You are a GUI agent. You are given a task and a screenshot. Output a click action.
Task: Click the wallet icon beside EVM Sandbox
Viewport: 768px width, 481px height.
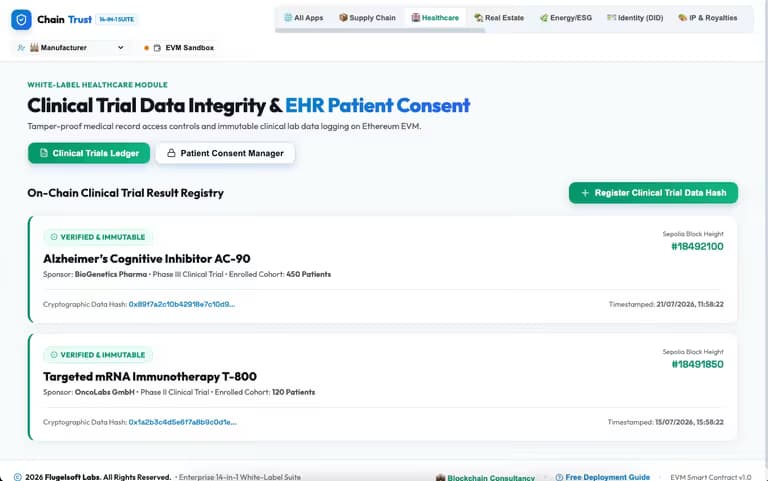(157, 48)
